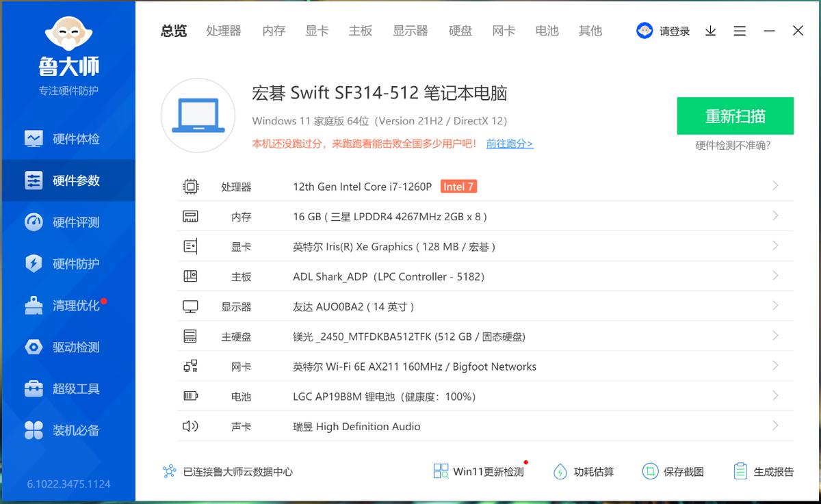Expand 电池 details chevron

pos(775,396)
